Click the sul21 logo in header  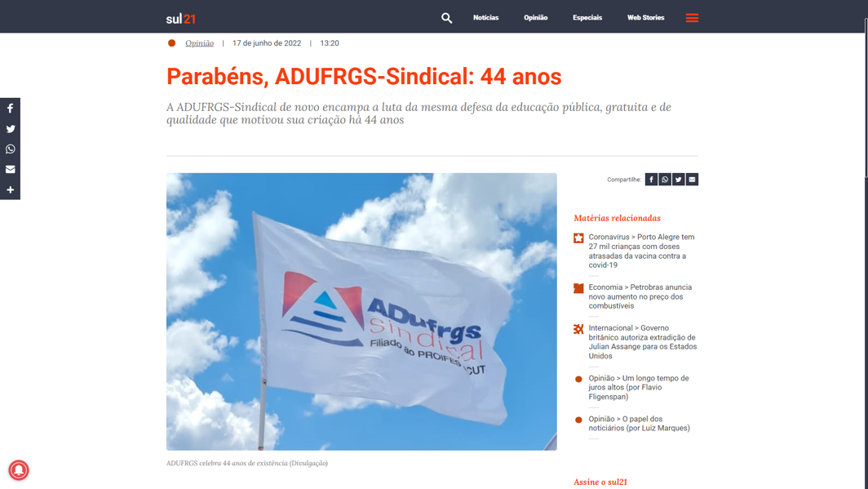click(180, 19)
